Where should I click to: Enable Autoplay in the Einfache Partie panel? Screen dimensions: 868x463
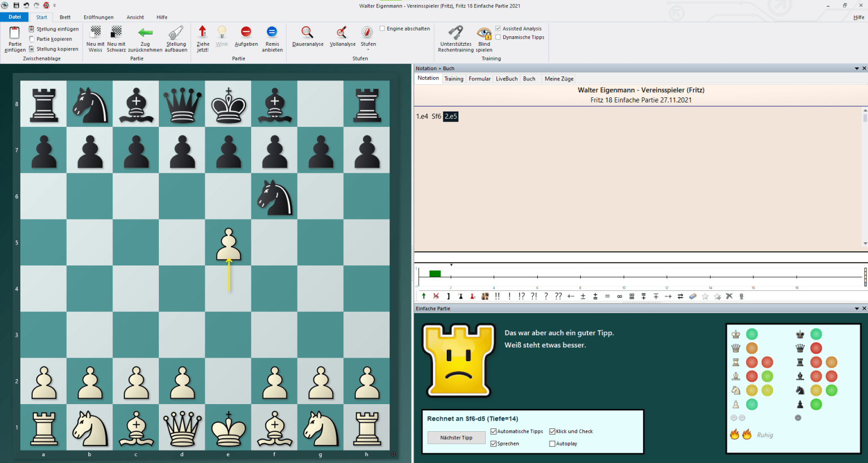552,443
